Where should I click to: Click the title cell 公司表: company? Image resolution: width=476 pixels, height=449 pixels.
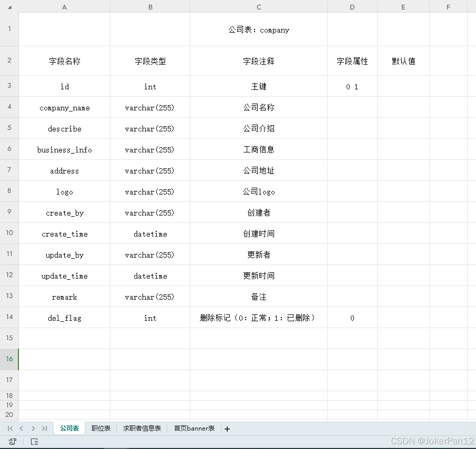pyautogui.click(x=259, y=29)
